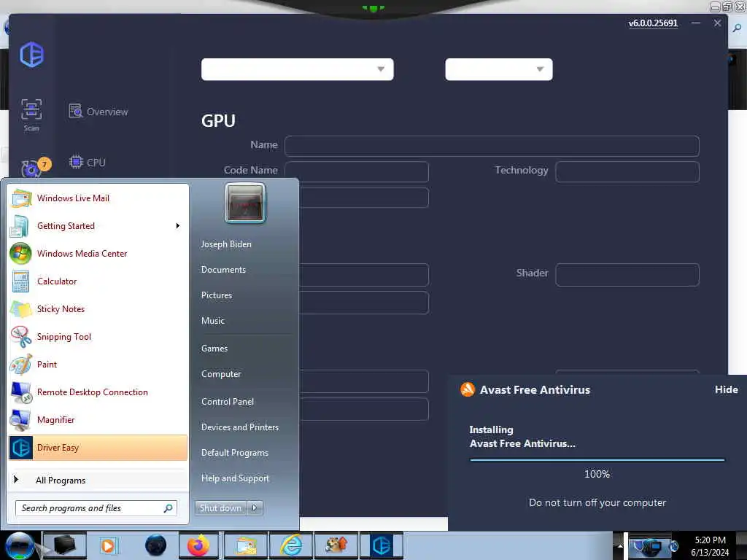
Task: Click the user account picture thumbnail
Action: pos(245,203)
